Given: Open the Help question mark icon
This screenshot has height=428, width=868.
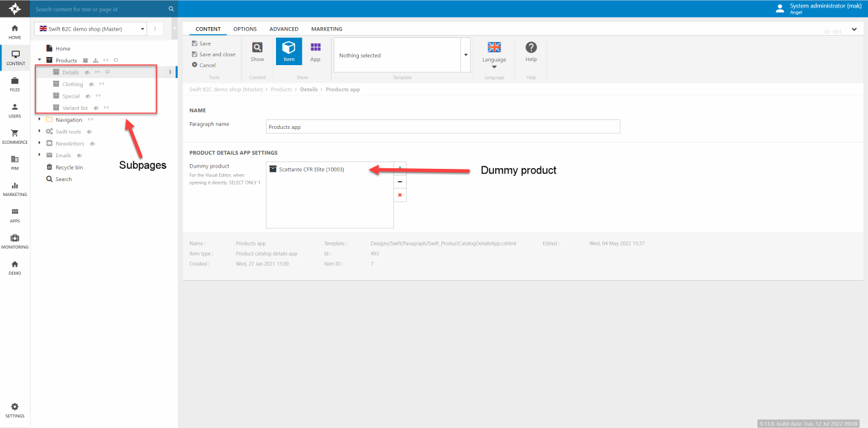Looking at the screenshot, I should 531,48.
